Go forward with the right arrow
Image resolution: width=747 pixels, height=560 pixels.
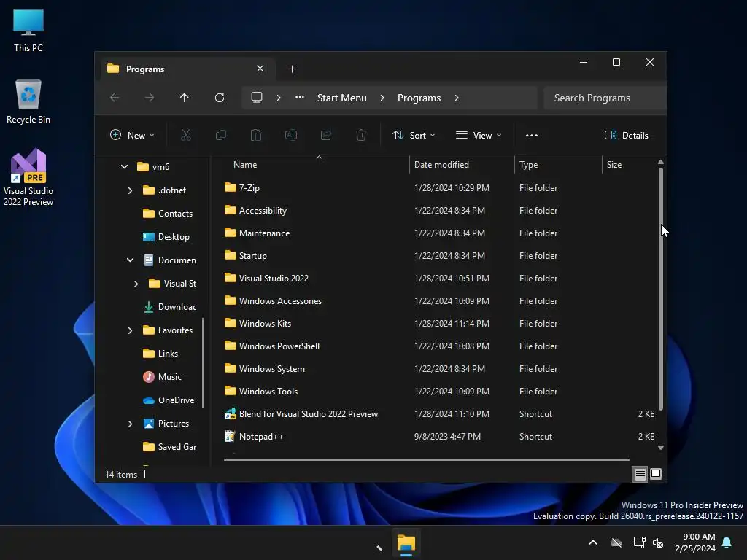[150, 98]
